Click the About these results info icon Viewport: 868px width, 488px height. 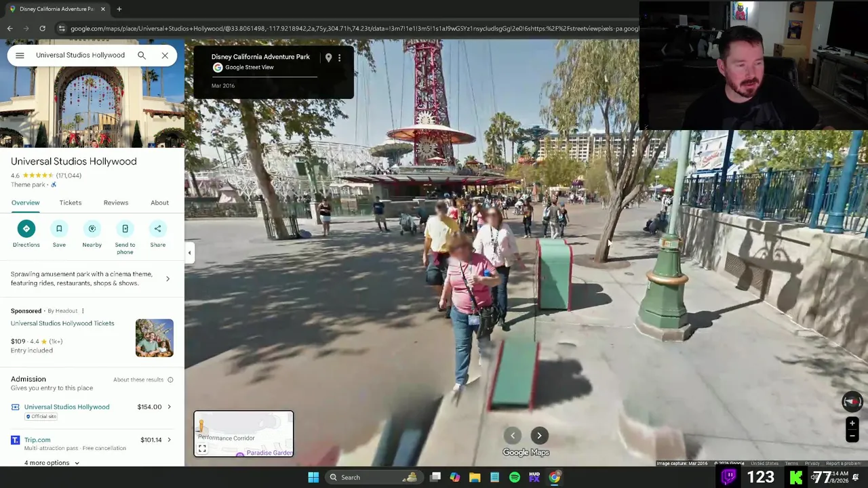(170, 380)
